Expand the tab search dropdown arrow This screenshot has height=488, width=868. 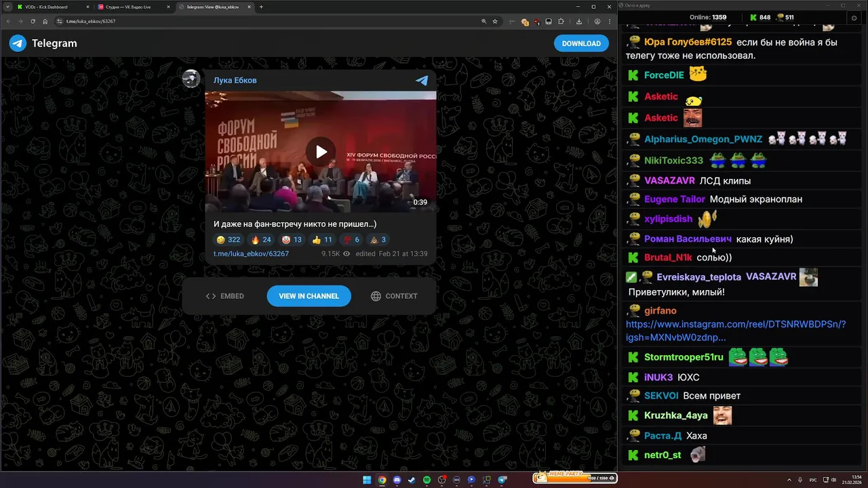tap(7, 7)
